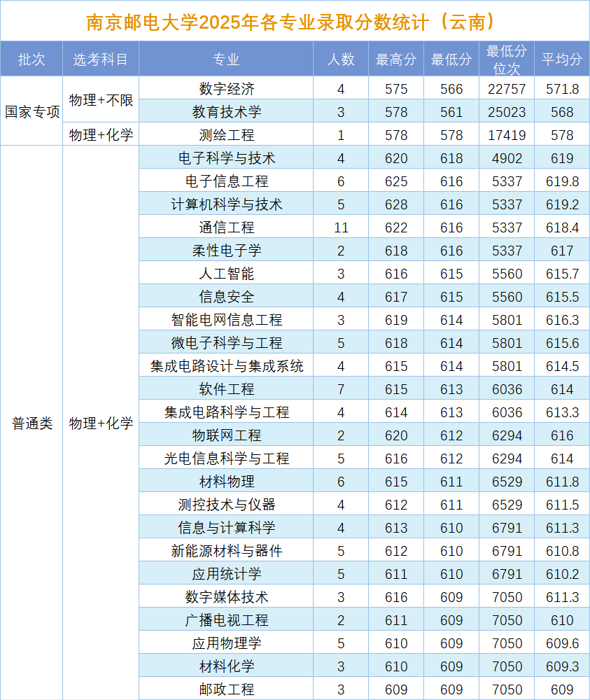The image size is (590, 700).
Task: Click the 材料化学 major cell
Action: 226,666
